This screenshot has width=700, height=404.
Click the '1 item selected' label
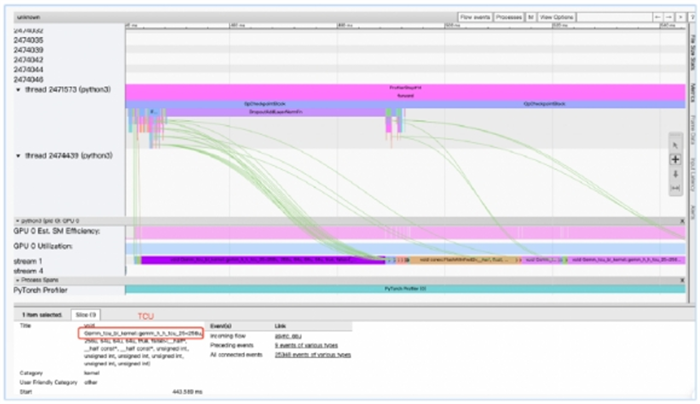(x=42, y=315)
